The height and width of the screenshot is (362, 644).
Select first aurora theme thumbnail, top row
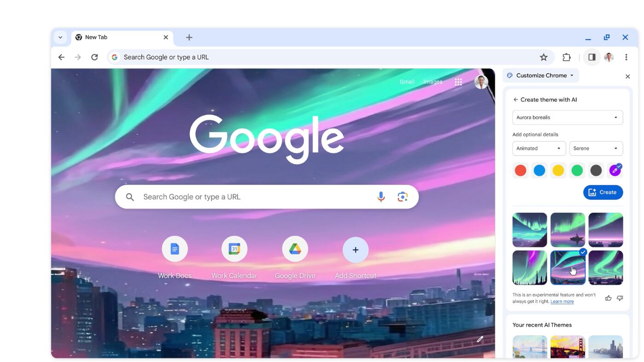point(530,230)
